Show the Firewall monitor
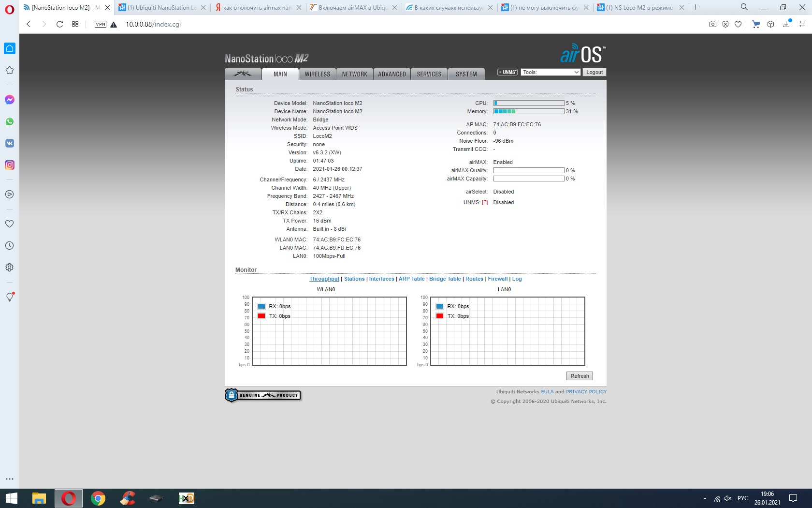This screenshot has height=508, width=812. [498, 279]
